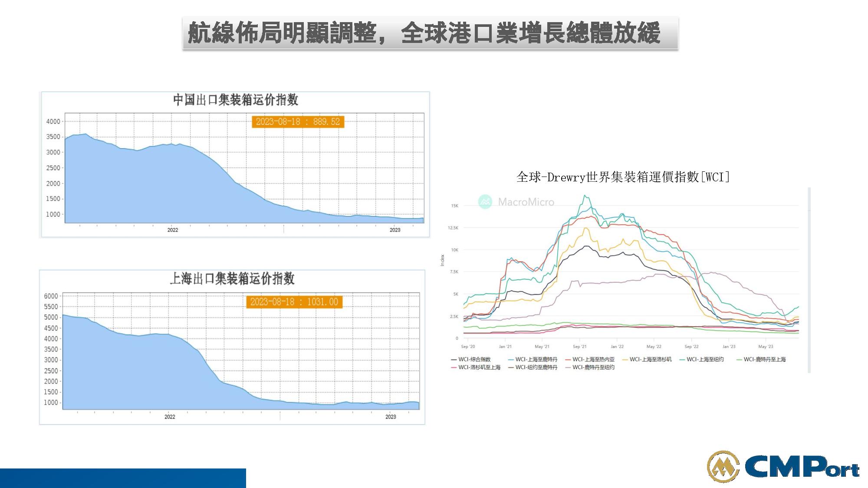Click the Sep '21 x-axis label
868x488 pixels.
click(x=579, y=347)
